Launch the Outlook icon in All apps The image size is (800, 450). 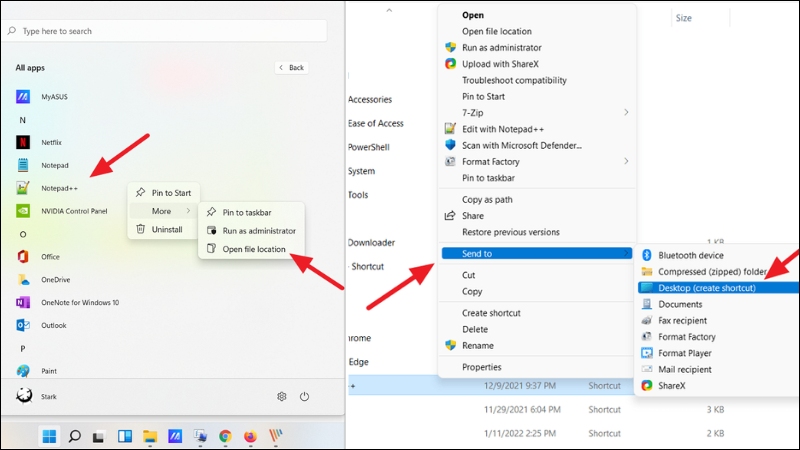coord(23,325)
